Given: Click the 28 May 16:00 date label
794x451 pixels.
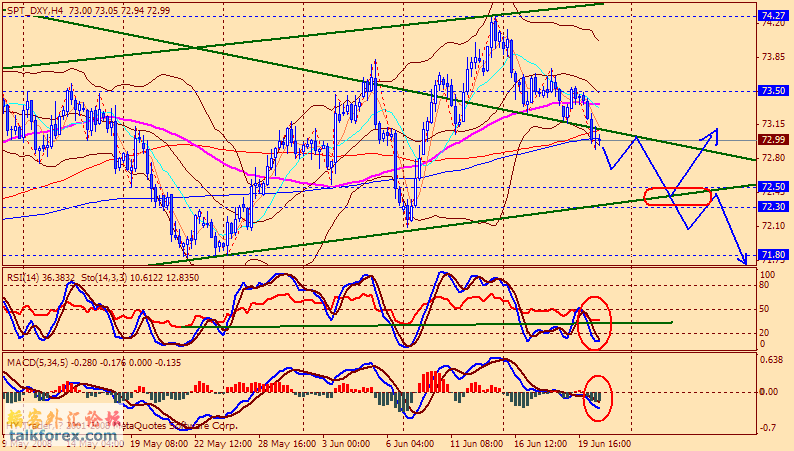Looking at the screenshot, I should tap(288, 444).
